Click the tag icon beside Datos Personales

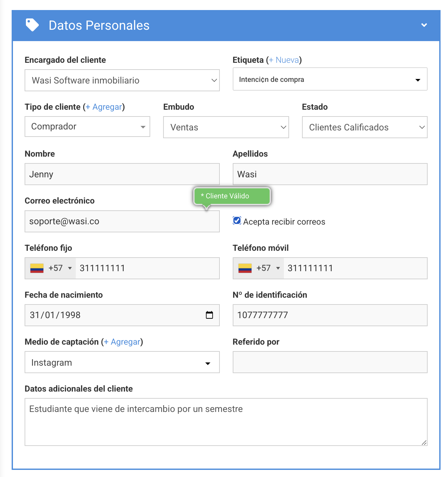click(x=32, y=25)
